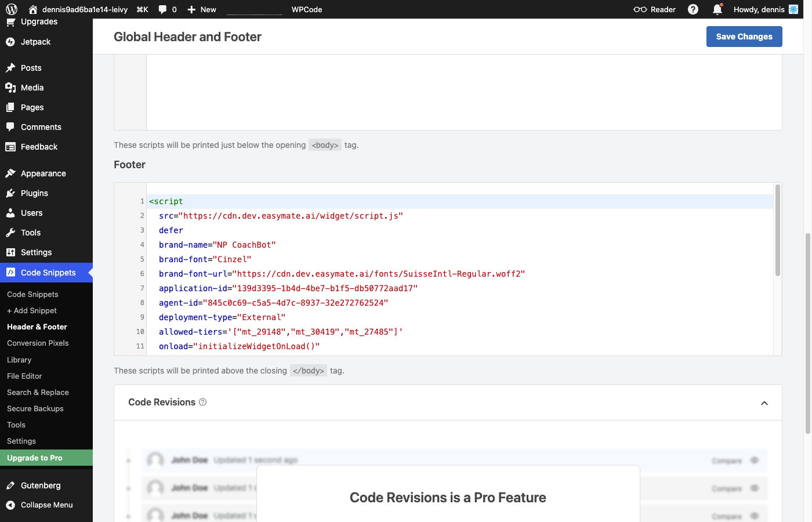Open the site home icon in admin bar
The image size is (812, 522).
click(33, 9)
